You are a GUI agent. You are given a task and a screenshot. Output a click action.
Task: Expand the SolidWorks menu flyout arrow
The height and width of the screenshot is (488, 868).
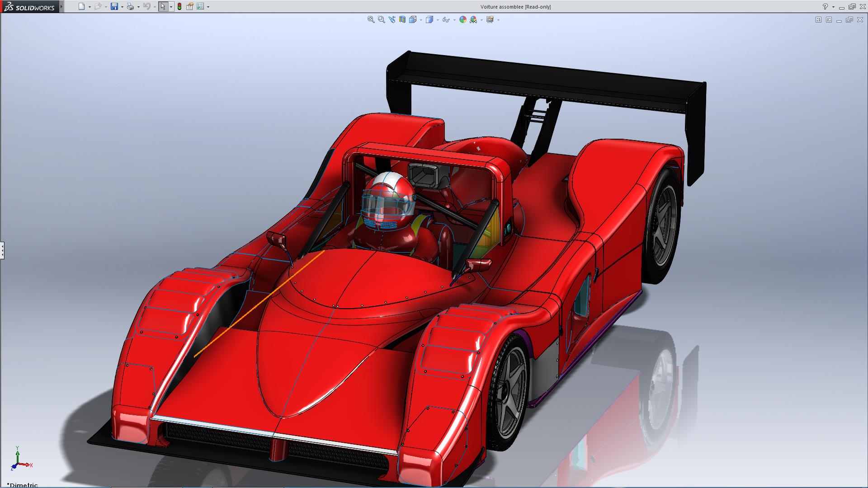coord(61,6)
